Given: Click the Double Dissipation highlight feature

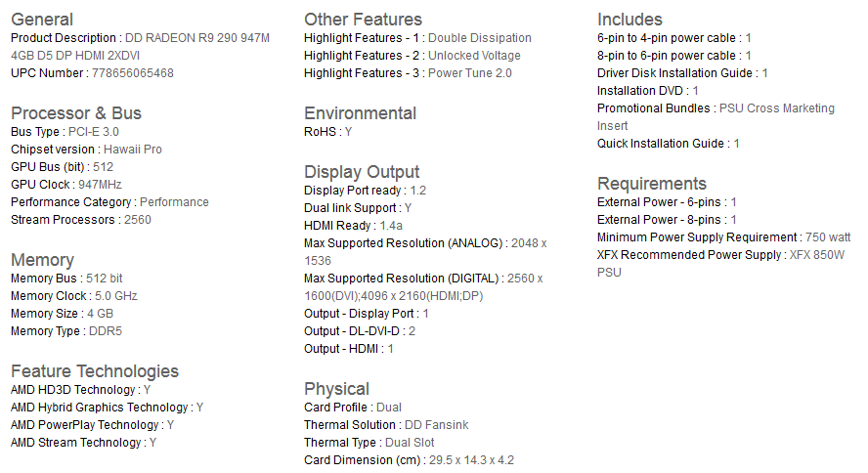Looking at the screenshot, I should [x=479, y=38].
